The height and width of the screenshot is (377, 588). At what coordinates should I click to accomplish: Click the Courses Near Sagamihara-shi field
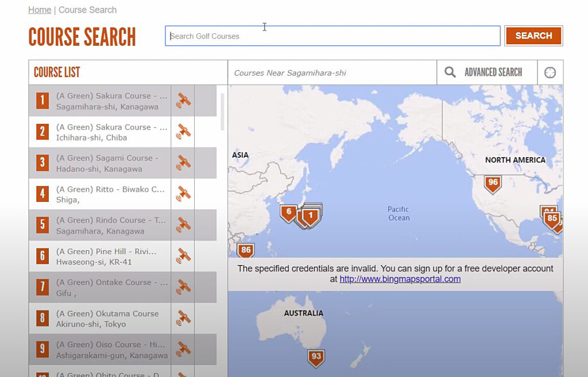tap(332, 73)
